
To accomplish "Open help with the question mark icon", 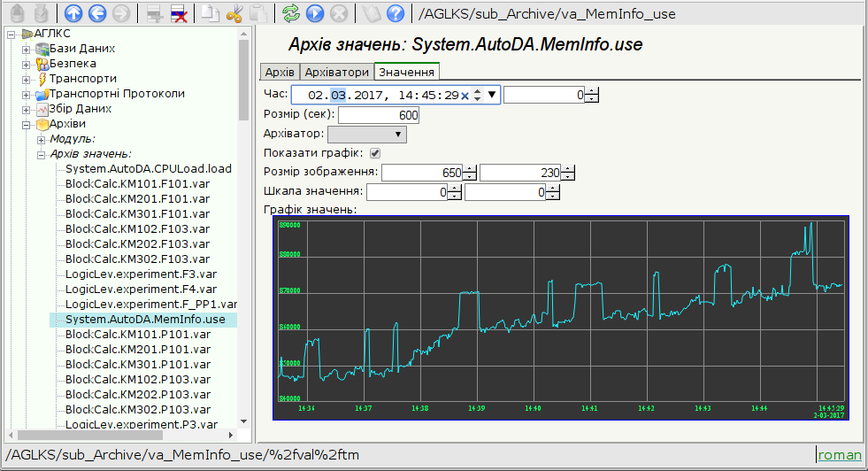I will pos(396,13).
